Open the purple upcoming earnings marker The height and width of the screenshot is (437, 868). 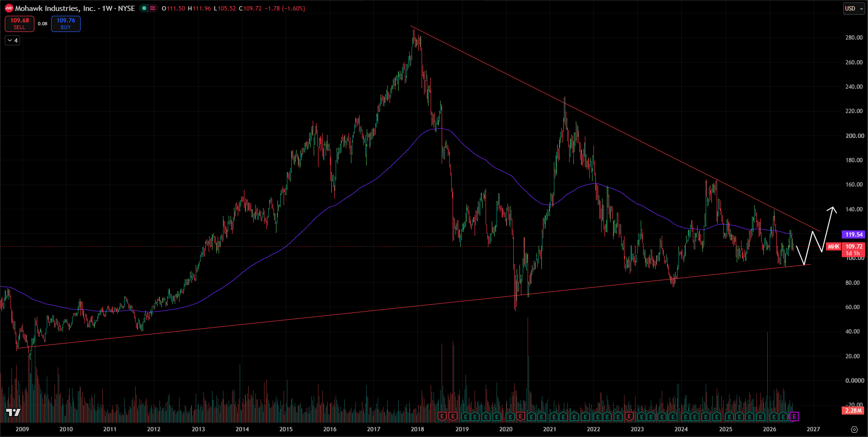[794, 417]
